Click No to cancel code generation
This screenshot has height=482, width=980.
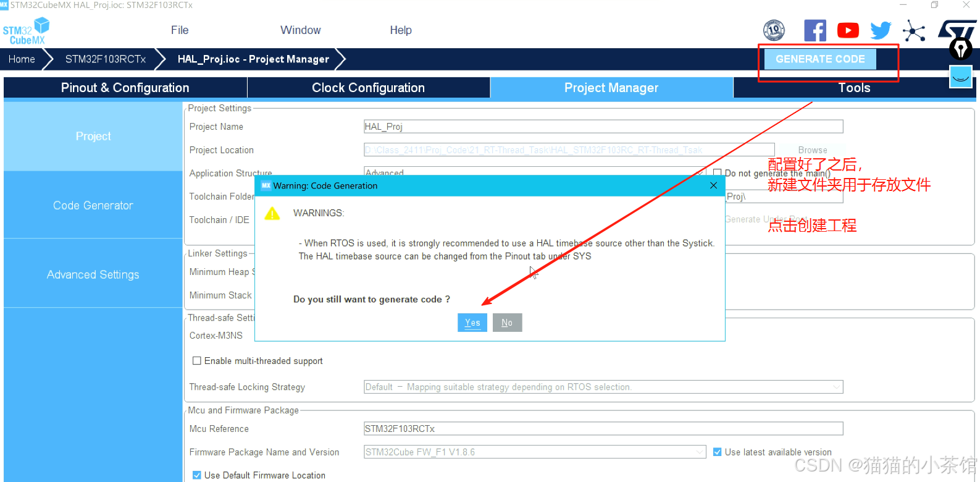pyautogui.click(x=507, y=323)
